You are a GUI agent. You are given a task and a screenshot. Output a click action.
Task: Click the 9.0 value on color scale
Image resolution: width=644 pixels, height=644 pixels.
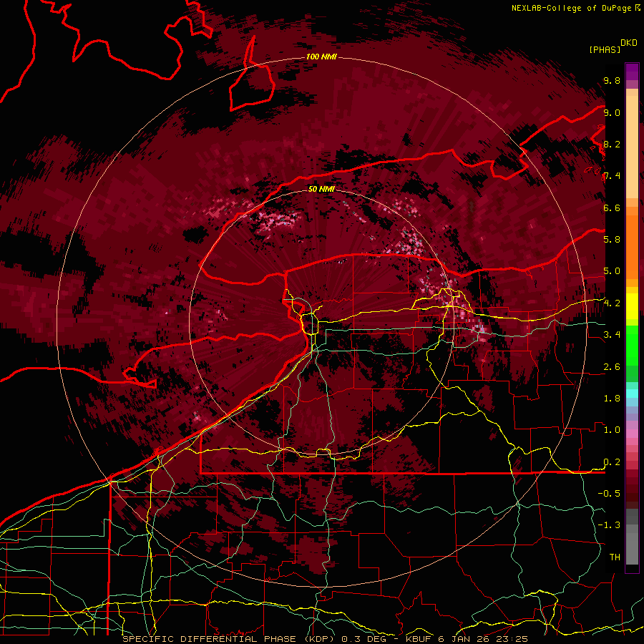612,112
